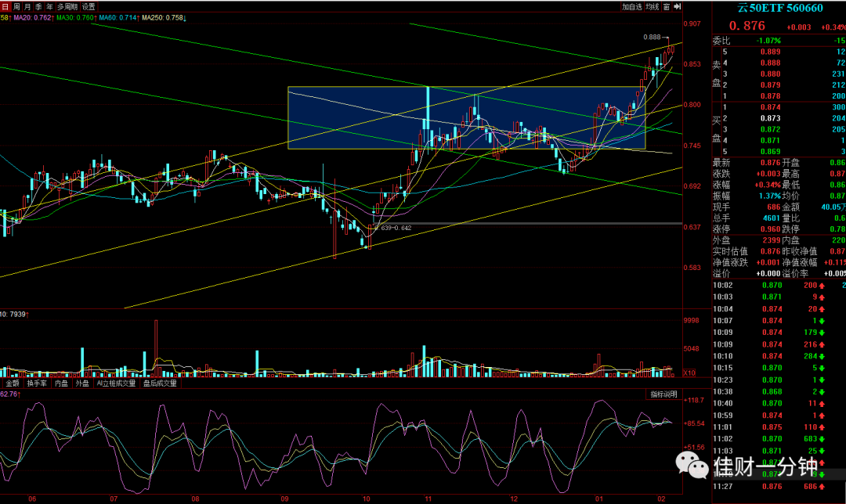Viewport: 846px width, 504px height.
Task: Click the 窗 window button
Action: point(667,7)
